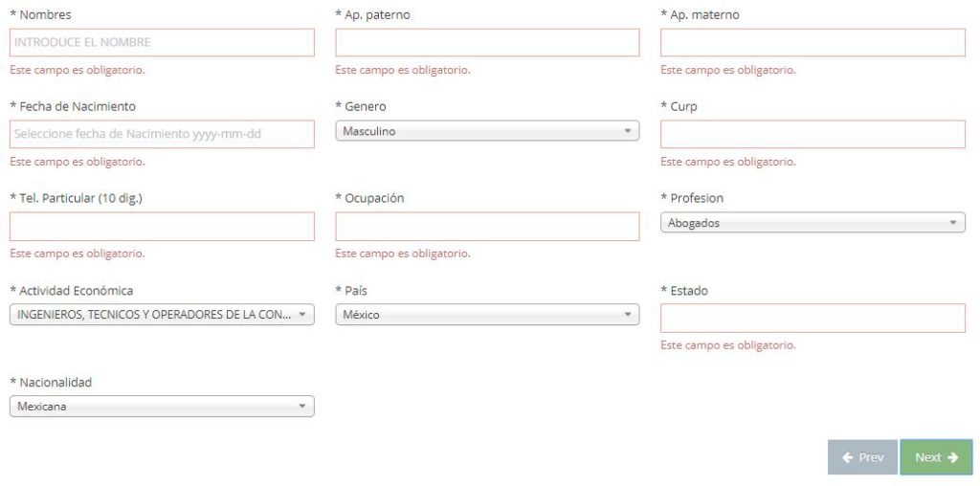This screenshot has height=486, width=980.
Task: Open the Actividad Económica dropdown list
Action: click(153, 315)
